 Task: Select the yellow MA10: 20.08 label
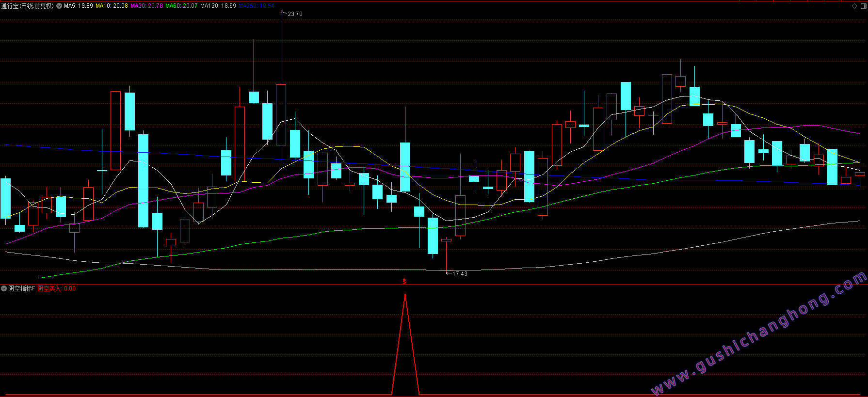[x=112, y=6]
